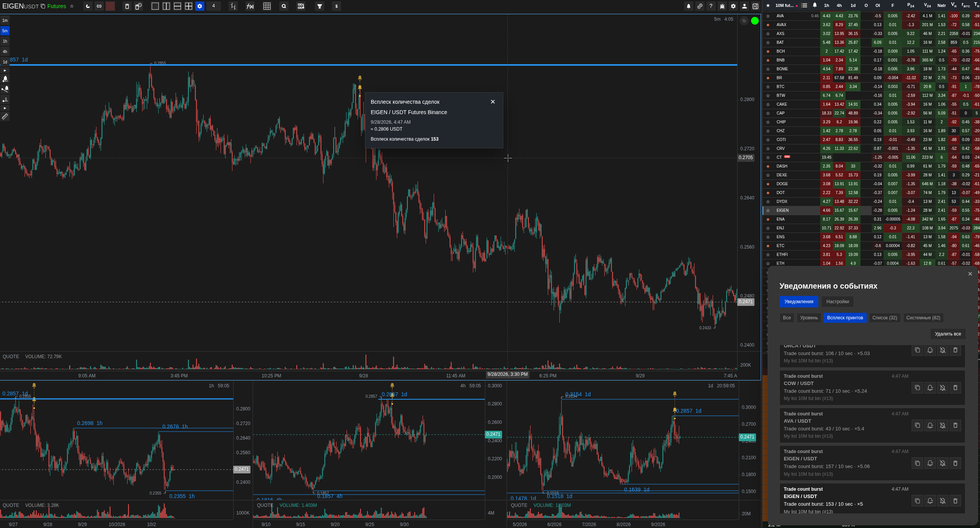980x528 pixels.
Task: Open the bar chart type icon
Action: (233, 6)
